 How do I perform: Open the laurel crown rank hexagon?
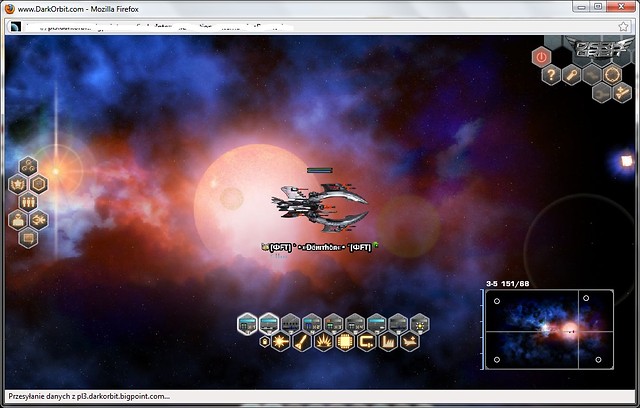point(18,184)
